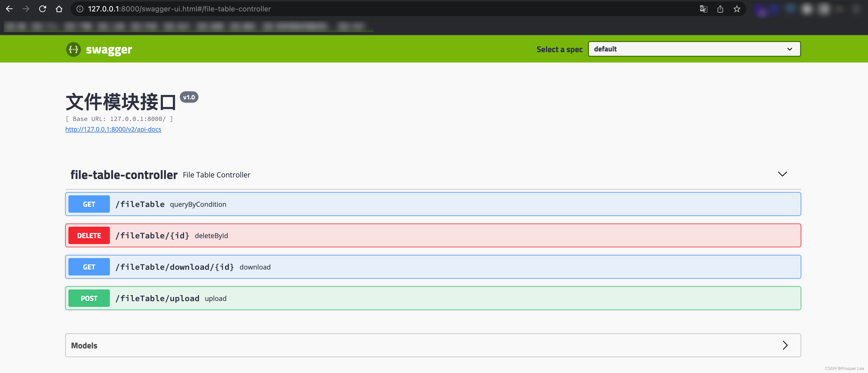Screen dimensions: 868x373
Task: Click the File Table Controller description
Action: [217, 175]
